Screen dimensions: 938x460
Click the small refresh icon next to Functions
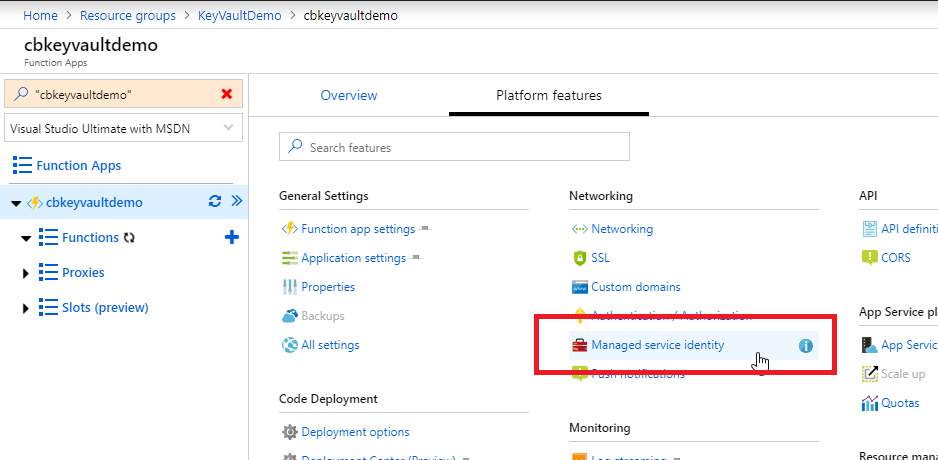(x=129, y=238)
